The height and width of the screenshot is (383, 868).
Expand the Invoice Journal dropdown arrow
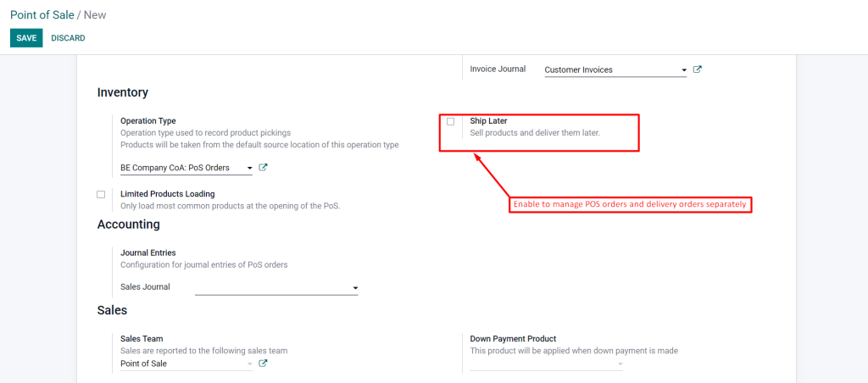point(684,70)
